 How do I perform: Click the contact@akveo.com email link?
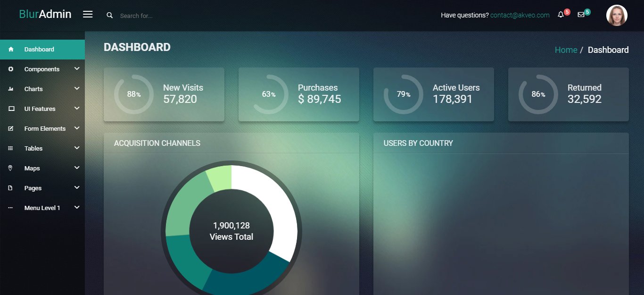coord(520,15)
